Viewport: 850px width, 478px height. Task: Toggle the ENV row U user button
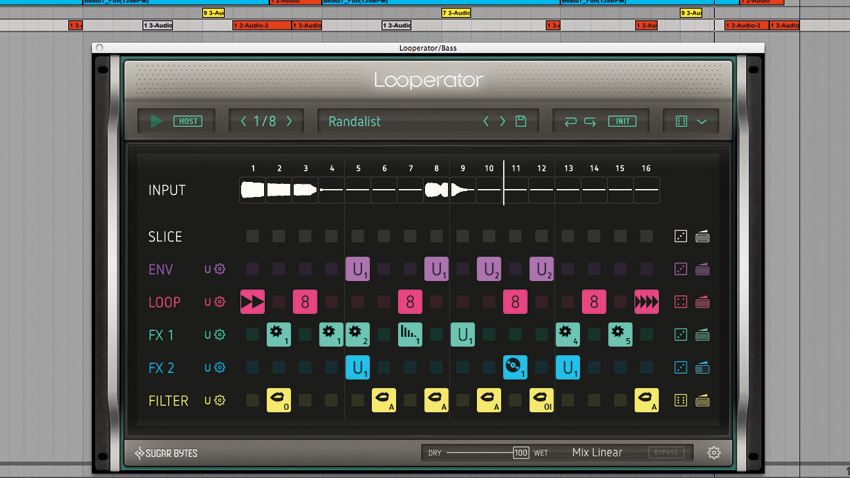click(x=208, y=269)
